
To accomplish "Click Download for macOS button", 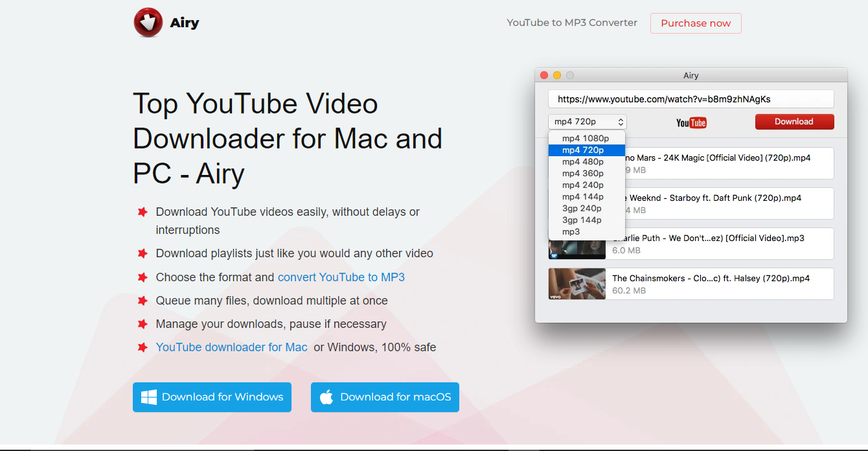I will point(385,397).
